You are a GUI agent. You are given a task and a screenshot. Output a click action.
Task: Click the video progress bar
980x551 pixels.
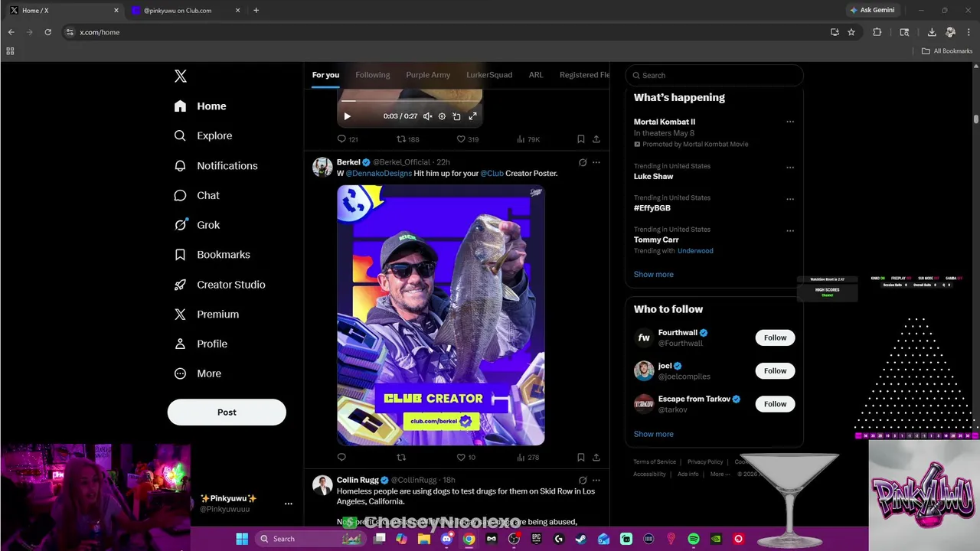tap(410, 100)
